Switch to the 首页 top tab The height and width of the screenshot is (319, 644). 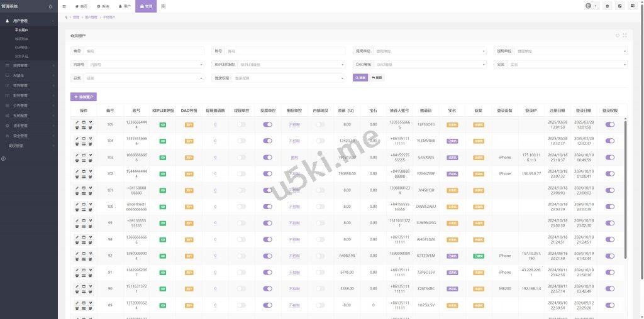coord(81,6)
